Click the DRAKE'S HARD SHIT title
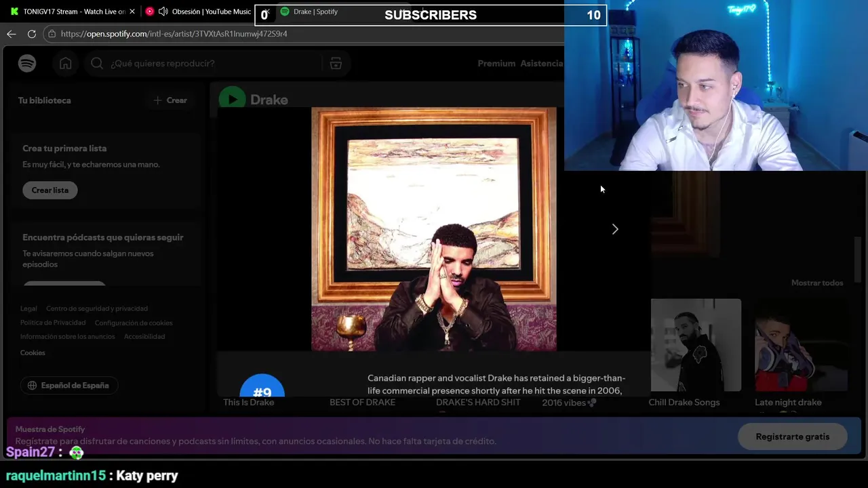This screenshot has height=488, width=868. pos(478,403)
